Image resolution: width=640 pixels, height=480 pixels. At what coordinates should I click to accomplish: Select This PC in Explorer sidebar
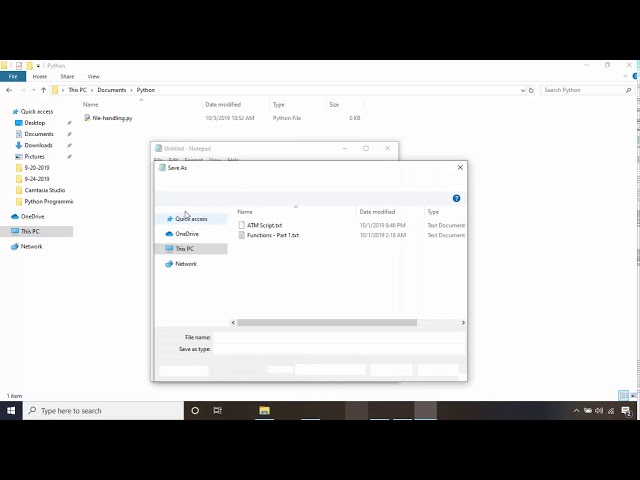[x=30, y=231]
